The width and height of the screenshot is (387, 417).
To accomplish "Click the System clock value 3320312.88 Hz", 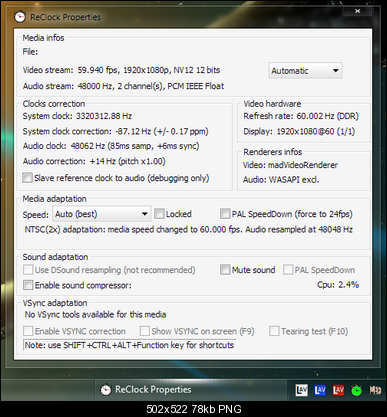I will (x=104, y=116).
